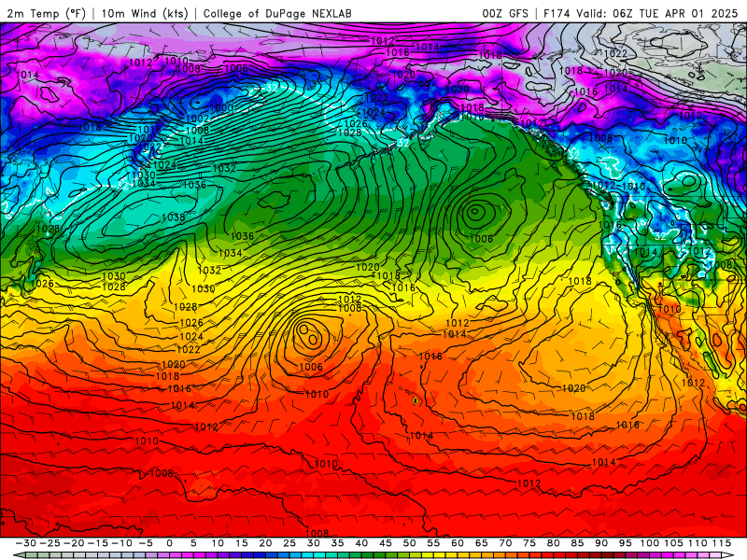
Task: Click the 100 value on the color scale
Action: [649, 543]
